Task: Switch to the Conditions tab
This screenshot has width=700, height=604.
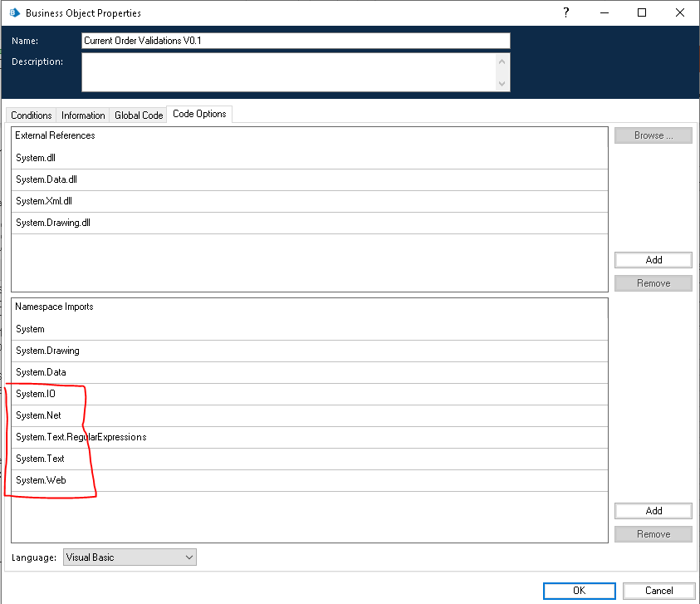Action: click(x=32, y=115)
